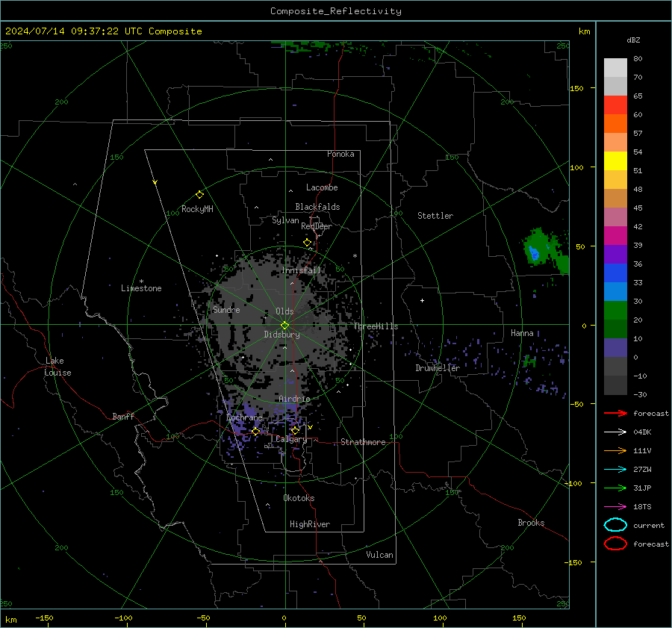
Task: Click the blue swatch at 36 dBZ
Action: [615, 273]
